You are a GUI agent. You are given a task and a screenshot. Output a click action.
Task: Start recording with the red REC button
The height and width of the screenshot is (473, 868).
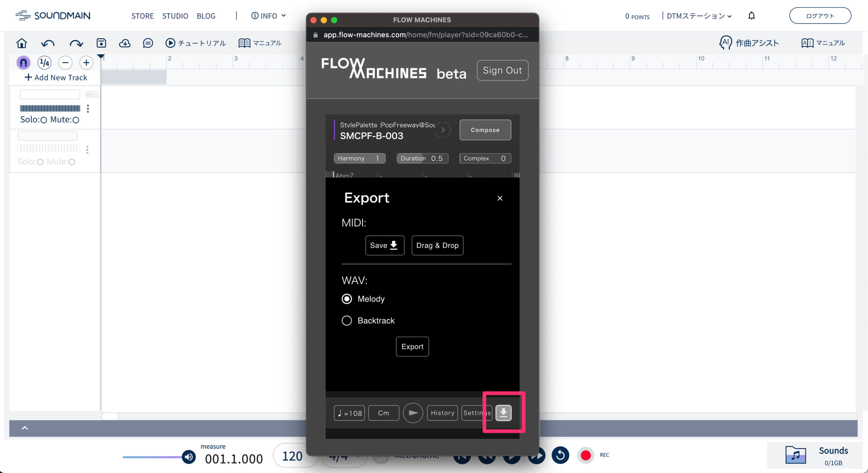click(x=586, y=455)
